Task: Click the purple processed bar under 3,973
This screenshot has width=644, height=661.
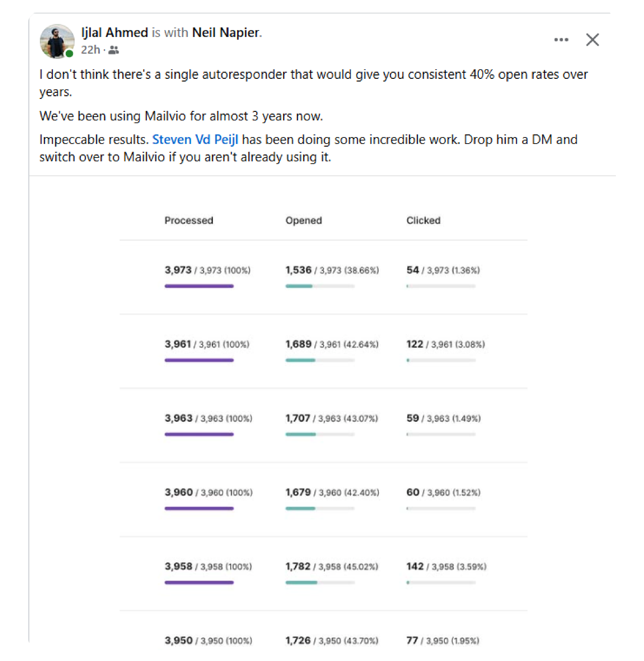Action: [199, 286]
